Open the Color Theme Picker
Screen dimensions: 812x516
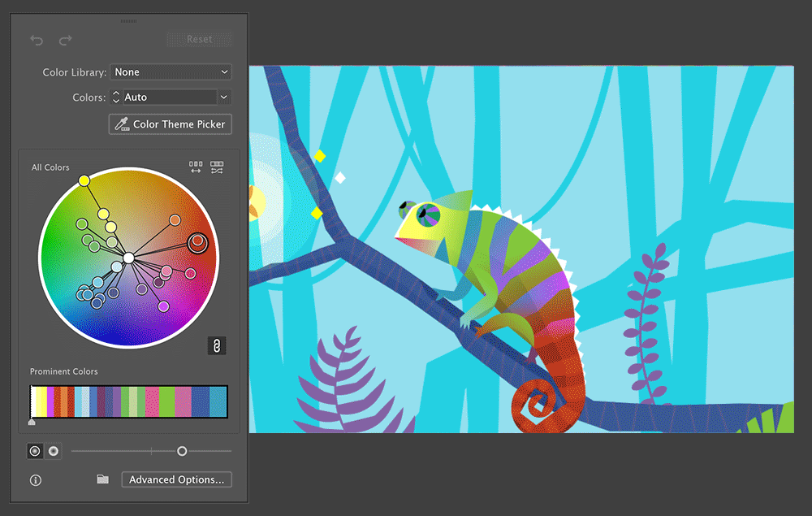tap(170, 124)
